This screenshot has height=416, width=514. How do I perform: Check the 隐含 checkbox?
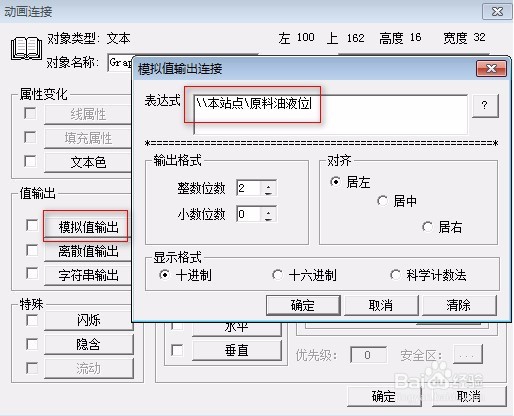32,344
